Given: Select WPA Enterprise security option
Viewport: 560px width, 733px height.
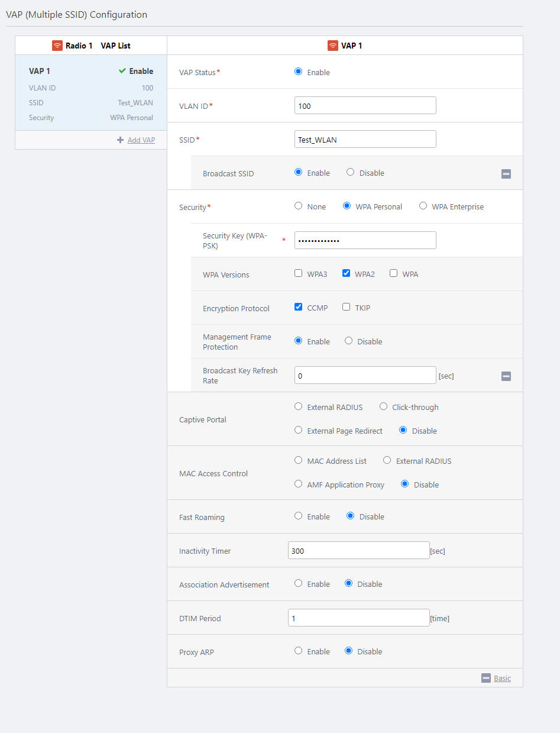Looking at the screenshot, I should [423, 206].
